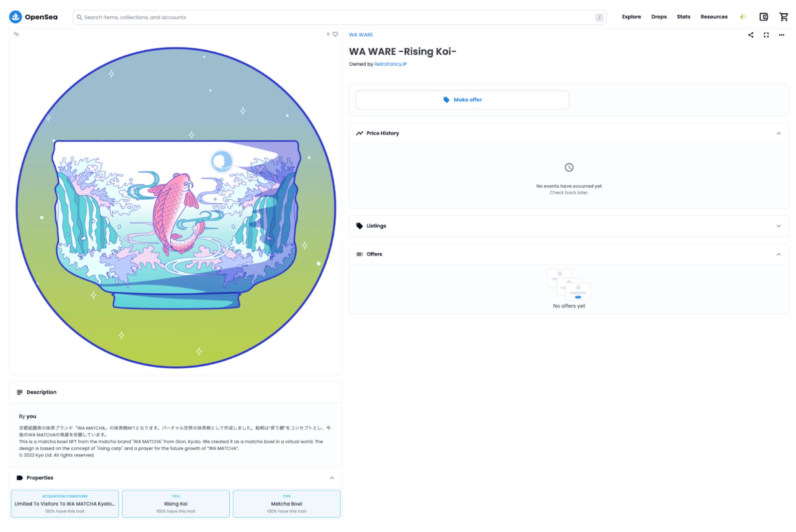796x532 pixels.
Task: Toggle fullscreen view icon
Action: pos(766,35)
